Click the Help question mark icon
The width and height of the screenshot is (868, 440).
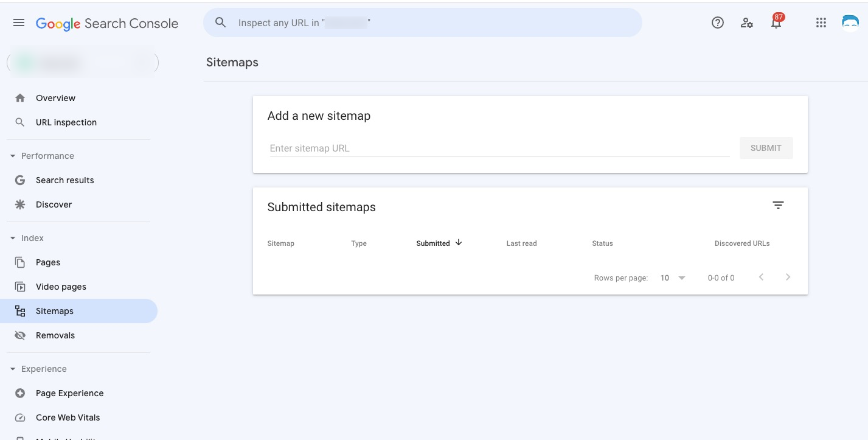718,23
